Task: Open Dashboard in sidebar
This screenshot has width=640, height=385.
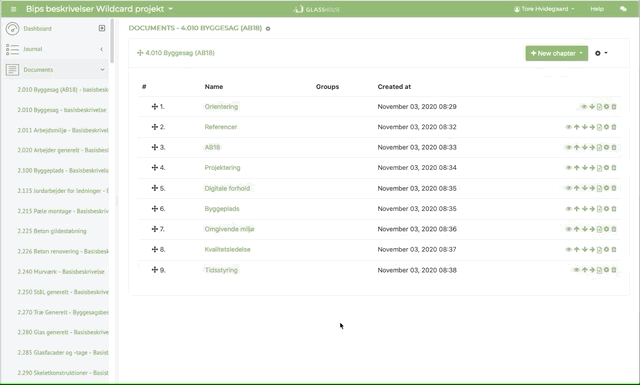Action: (37, 29)
